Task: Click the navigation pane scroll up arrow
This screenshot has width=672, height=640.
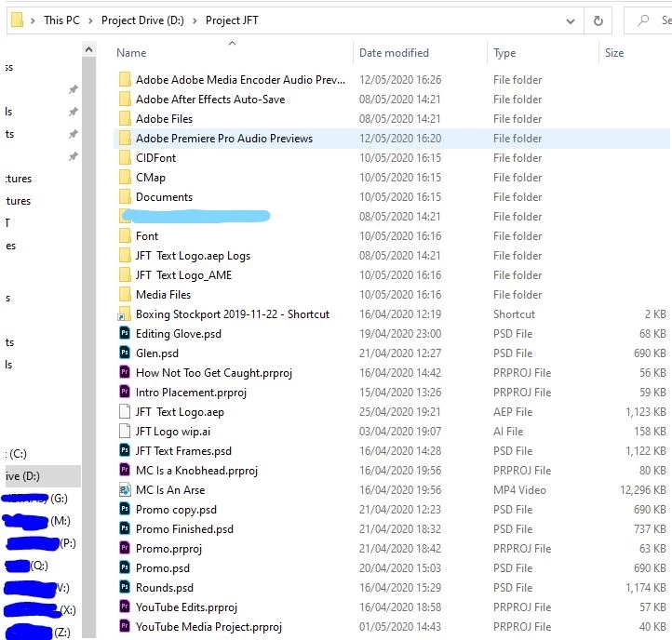Action: [88, 49]
